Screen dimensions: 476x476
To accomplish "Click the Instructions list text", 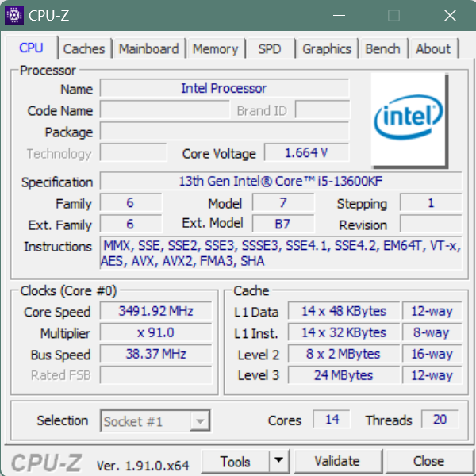I will (x=281, y=253).
